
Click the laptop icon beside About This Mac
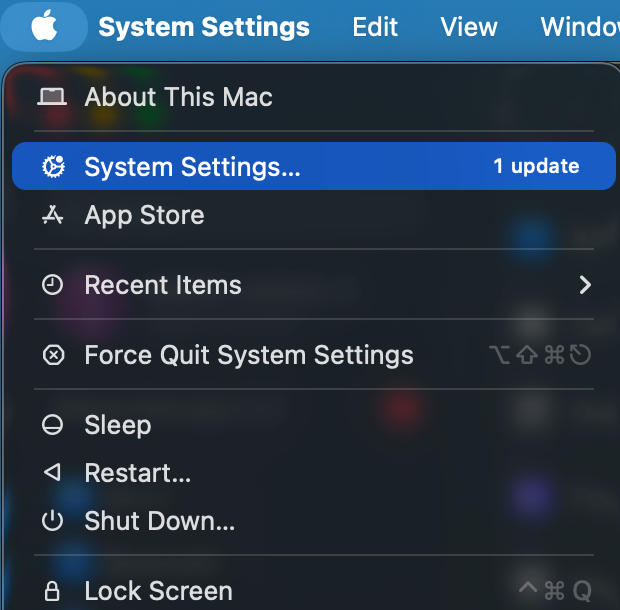click(52, 97)
